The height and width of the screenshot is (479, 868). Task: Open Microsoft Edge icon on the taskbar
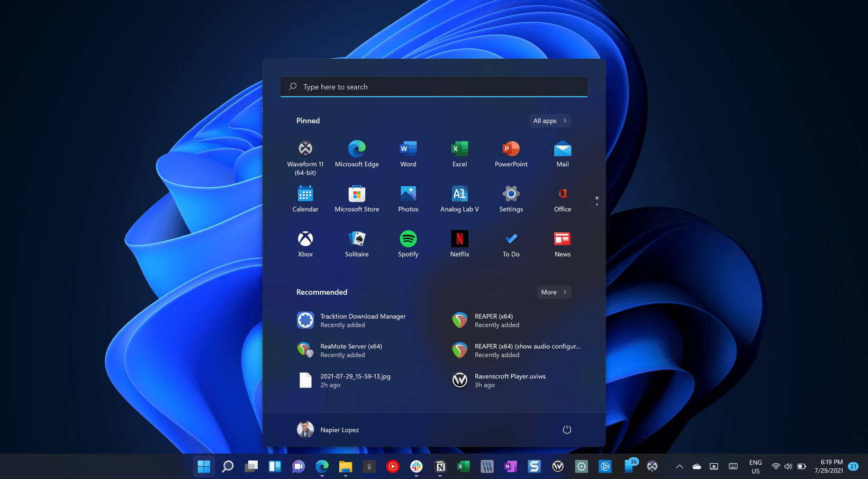(322, 466)
